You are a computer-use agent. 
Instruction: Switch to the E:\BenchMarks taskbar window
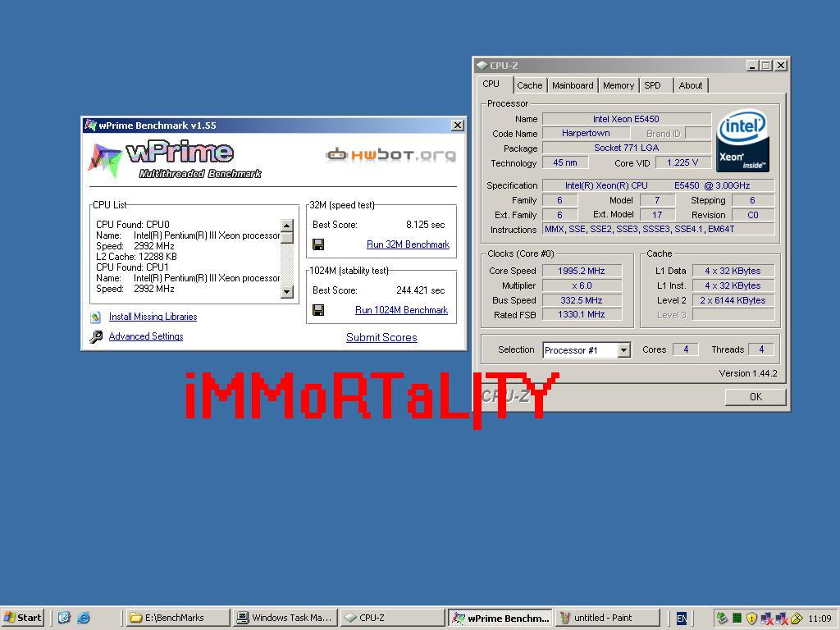point(178,618)
